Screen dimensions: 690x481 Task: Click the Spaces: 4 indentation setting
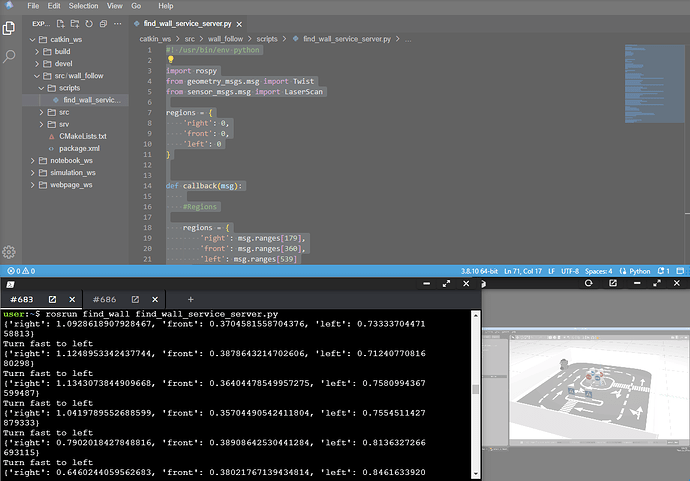pos(598,271)
